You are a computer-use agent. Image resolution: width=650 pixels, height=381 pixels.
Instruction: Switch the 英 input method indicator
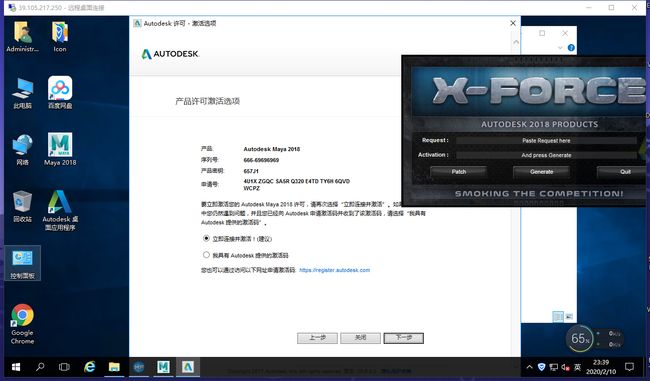coord(577,367)
